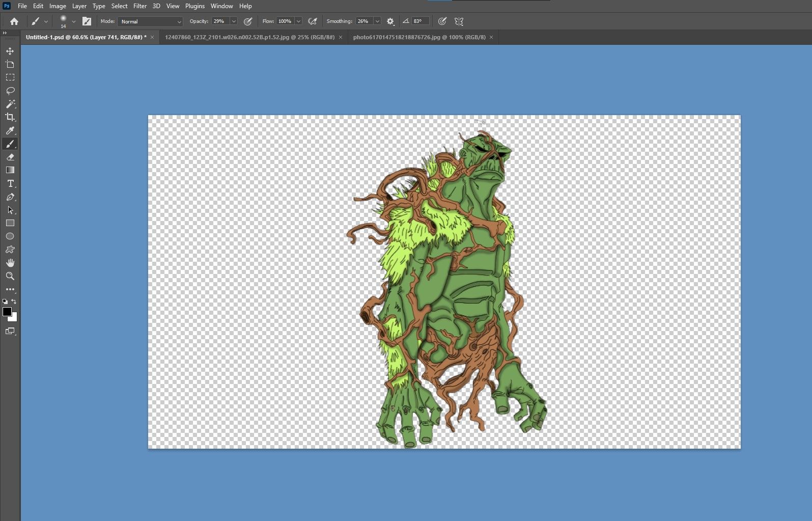Open the Edit Toolbar three-dots menu
Screen dimensions: 812x521
[x=10, y=289]
